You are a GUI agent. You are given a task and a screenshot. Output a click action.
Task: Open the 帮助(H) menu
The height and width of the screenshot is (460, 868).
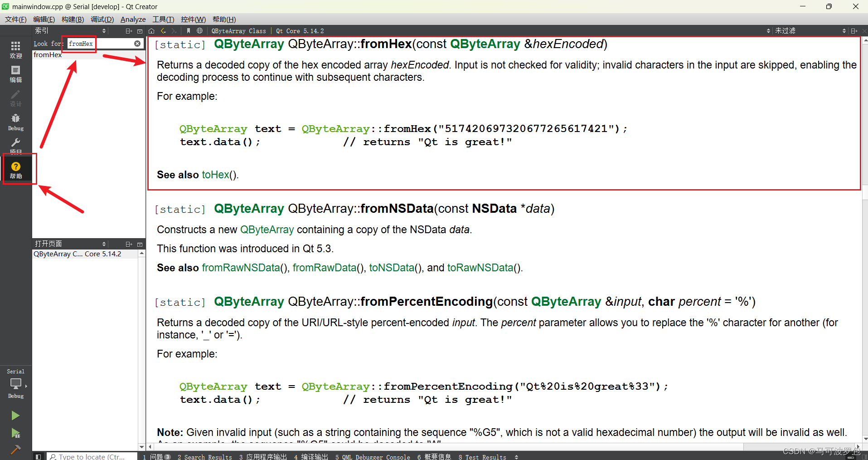(x=224, y=19)
